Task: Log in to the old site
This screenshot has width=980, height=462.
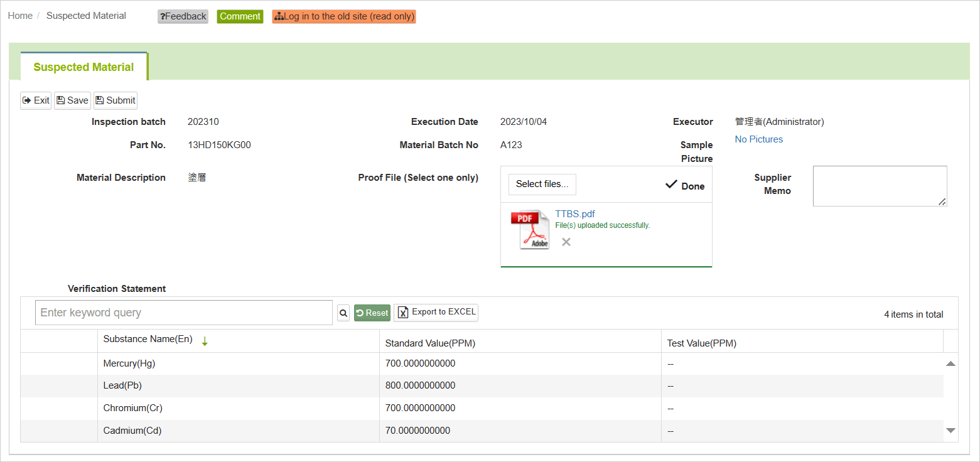Action: (344, 16)
